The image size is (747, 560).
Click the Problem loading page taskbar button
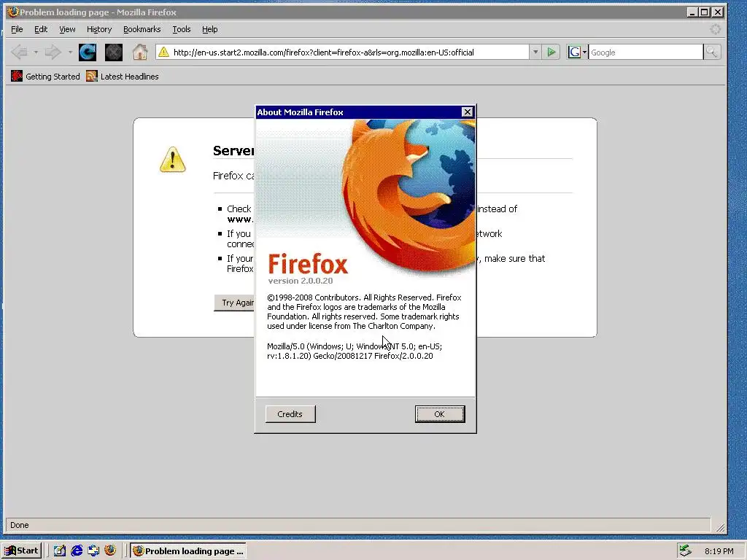click(188, 551)
